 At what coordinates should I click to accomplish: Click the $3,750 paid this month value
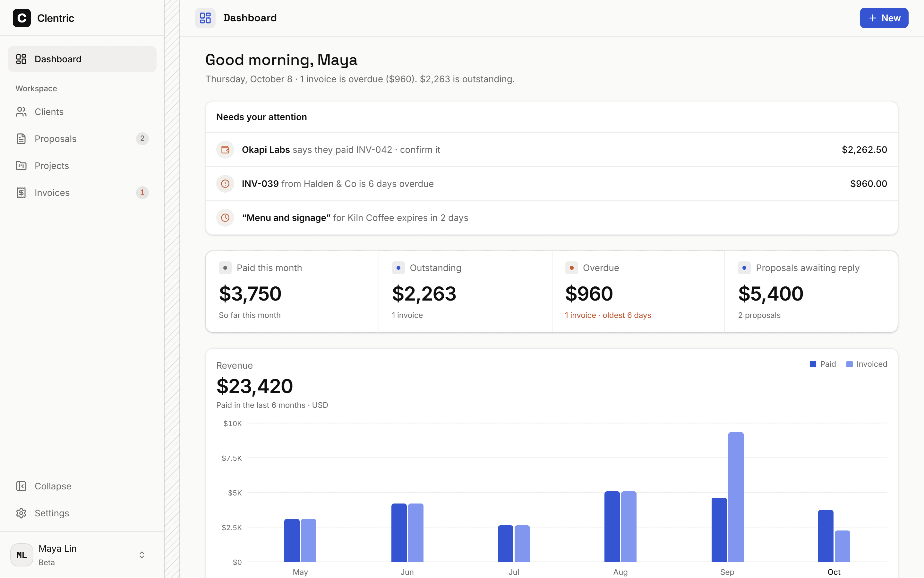[250, 293]
